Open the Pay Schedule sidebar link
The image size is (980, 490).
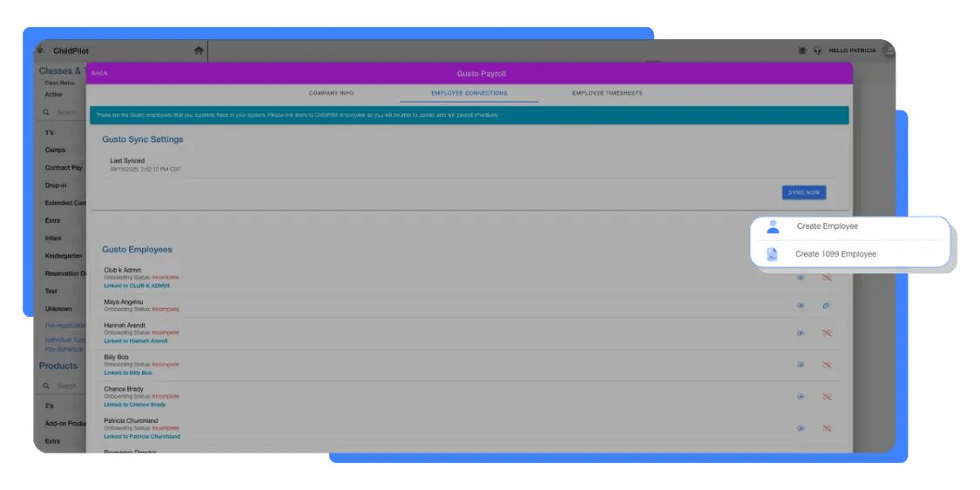(64, 349)
